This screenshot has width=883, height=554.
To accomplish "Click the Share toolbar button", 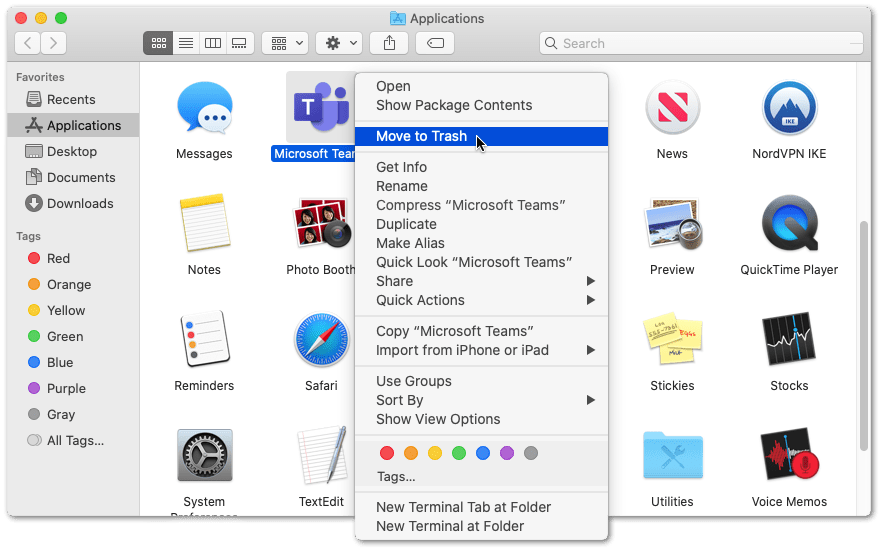I will click(x=389, y=43).
